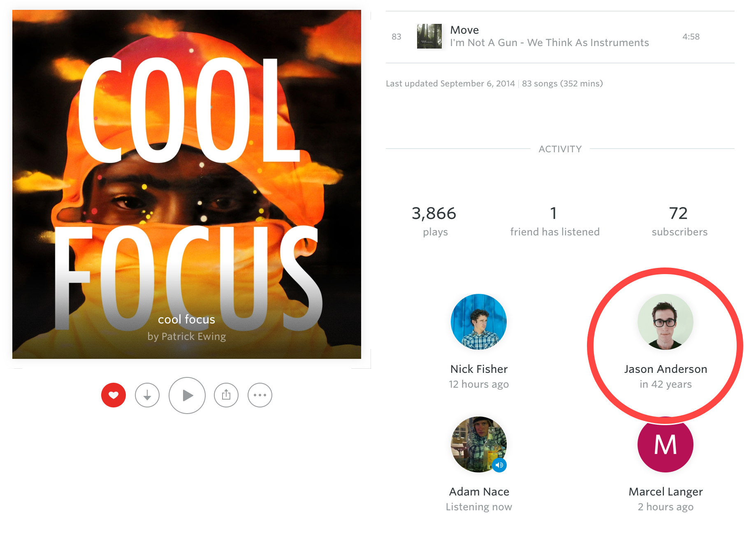Image resolution: width=756 pixels, height=549 pixels.
Task: Click the '1 friend has listened' stat
Action: [x=555, y=221]
